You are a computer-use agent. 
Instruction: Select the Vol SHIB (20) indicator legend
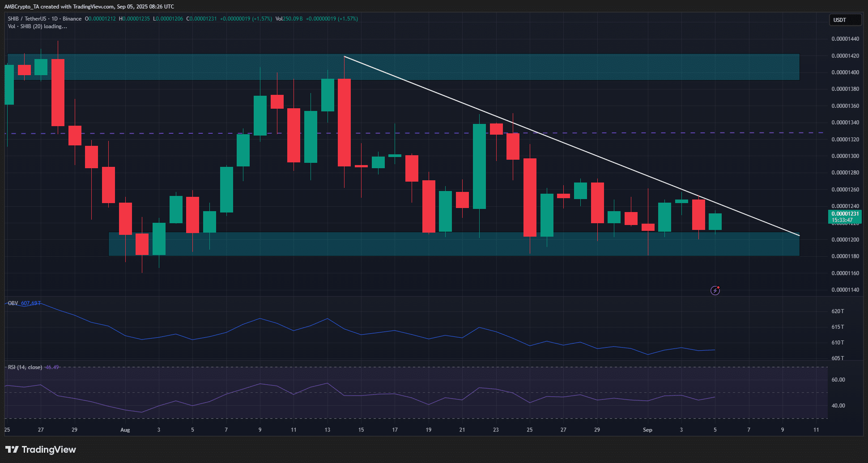37,26
